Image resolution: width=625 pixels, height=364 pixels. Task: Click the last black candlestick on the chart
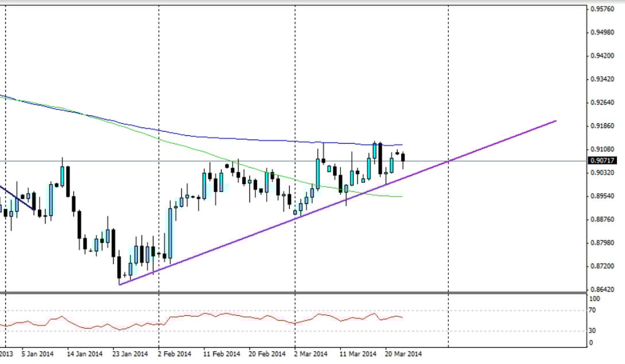(403, 157)
